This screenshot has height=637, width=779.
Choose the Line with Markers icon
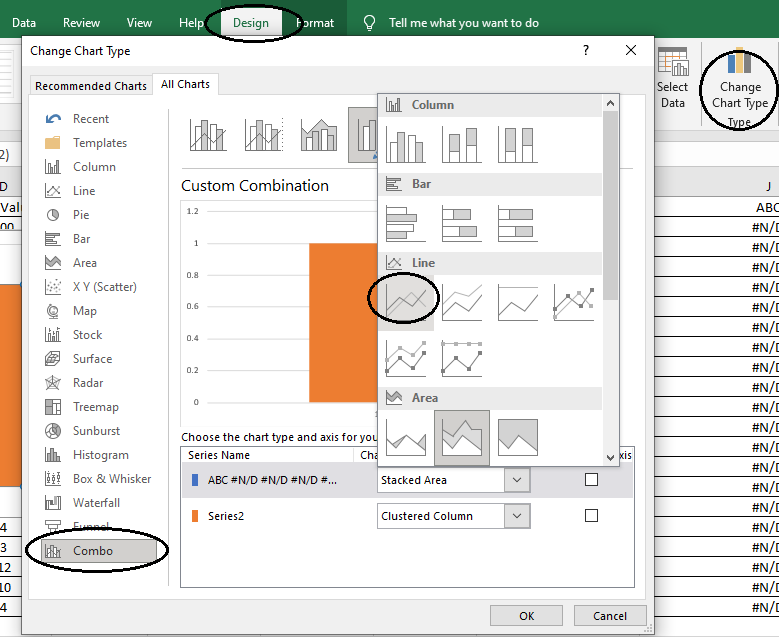(573, 302)
